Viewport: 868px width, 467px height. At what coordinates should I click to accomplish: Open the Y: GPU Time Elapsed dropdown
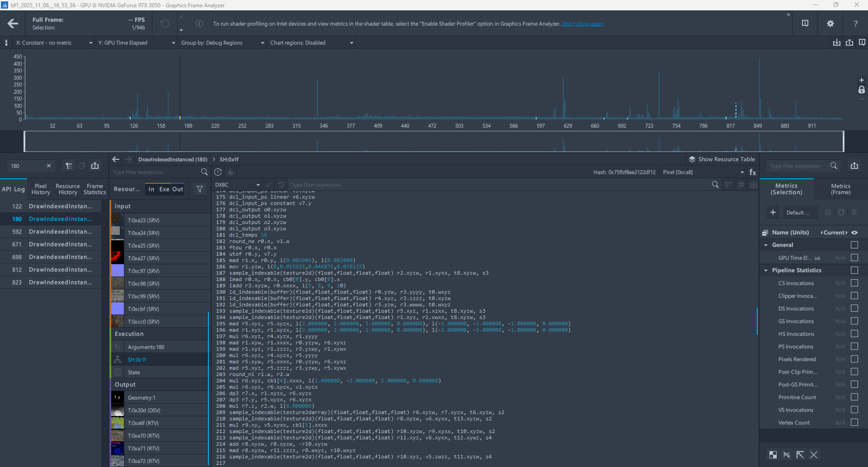pyautogui.click(x=137, y=43)
